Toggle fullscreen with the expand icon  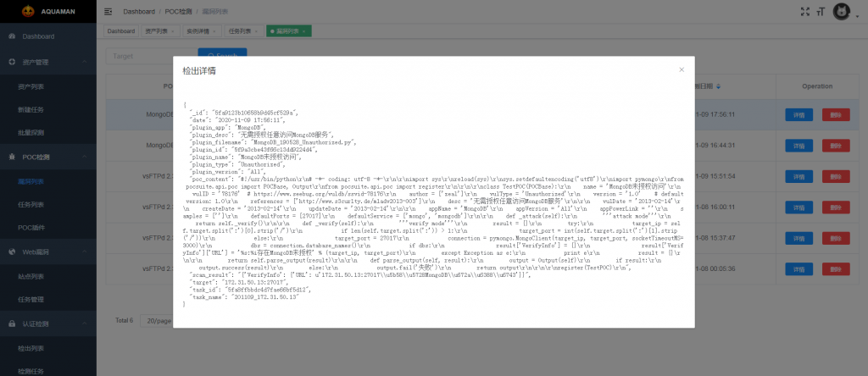tap(805, 11)
